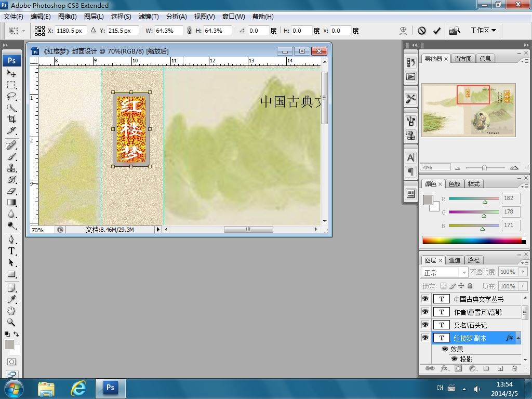532x399 pixels.
Task: Adjust the Navigator zoom slider
Action: (484, 168)
